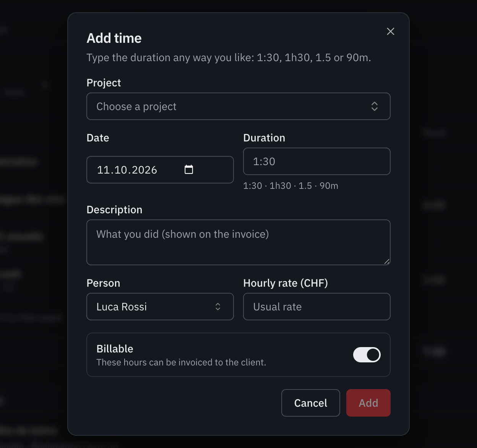Image resolution: width=477 pixels, height=448 pixels.
Task: Close the Add time dialog
Action: [x=390, y=31]
